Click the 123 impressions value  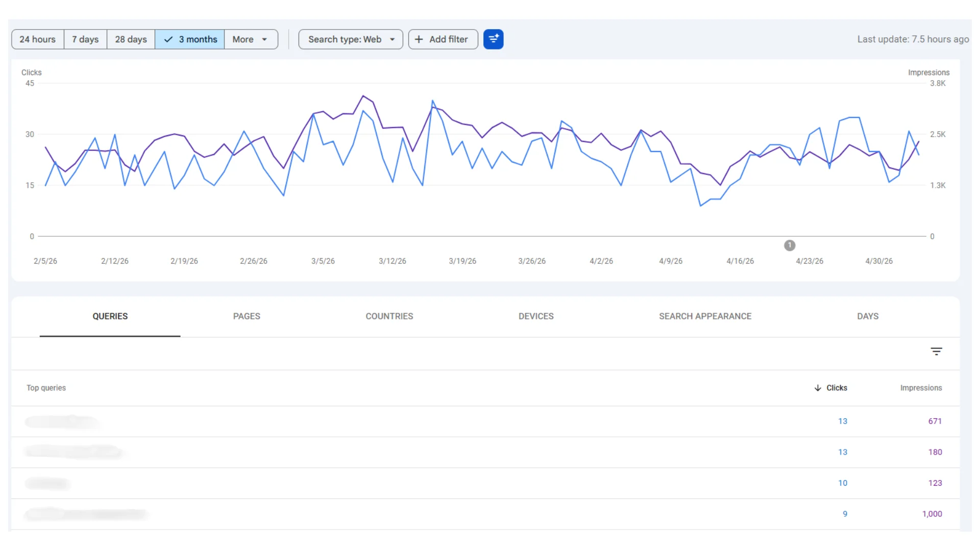(935, 483)
